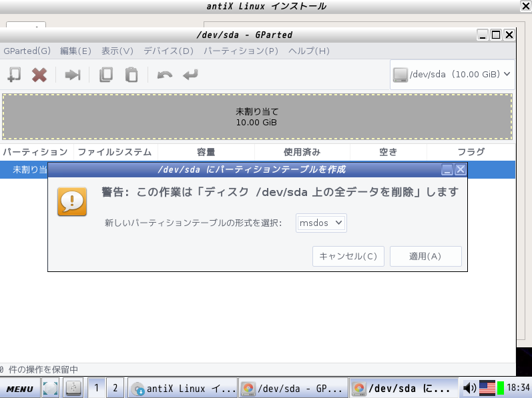Minimize the partition table dialog
This screenshot has width=532, height=398.
coord(447,169)
